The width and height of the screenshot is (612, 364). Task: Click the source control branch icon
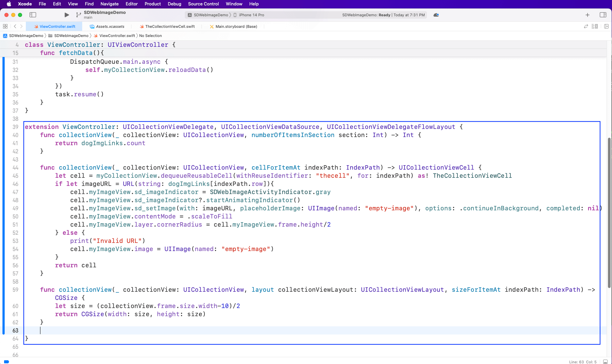pyautogui.click(x=78, y=15)
